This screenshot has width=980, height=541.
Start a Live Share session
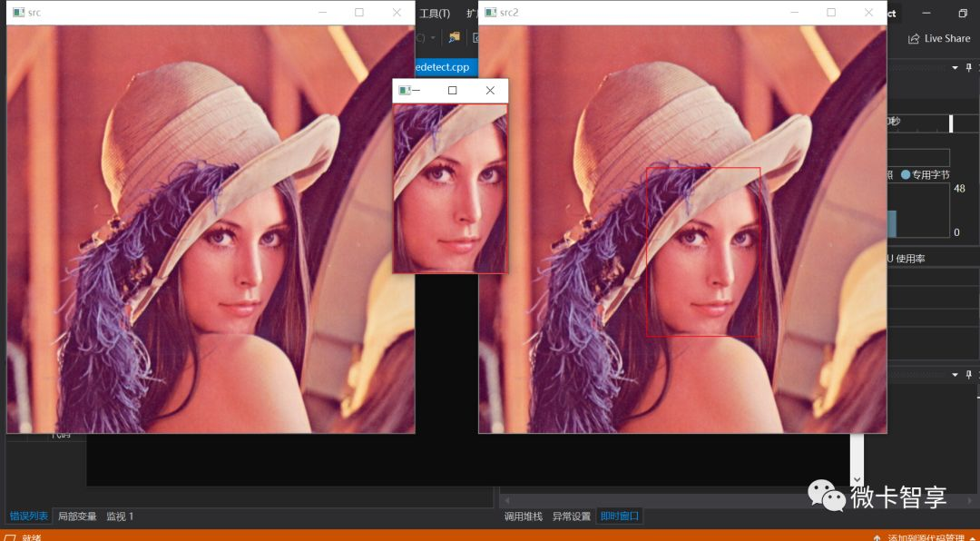pyautogui.click(x=939, y=38)
